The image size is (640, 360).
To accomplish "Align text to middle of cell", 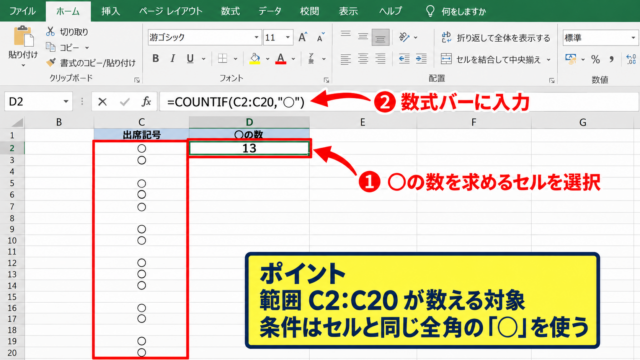I will 363,38.
